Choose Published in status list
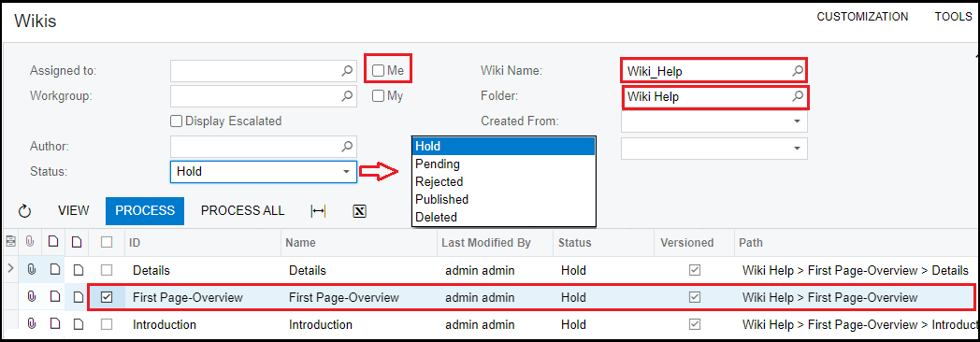Viewport: 980px width, 342px height. click(x=504, y=200)
